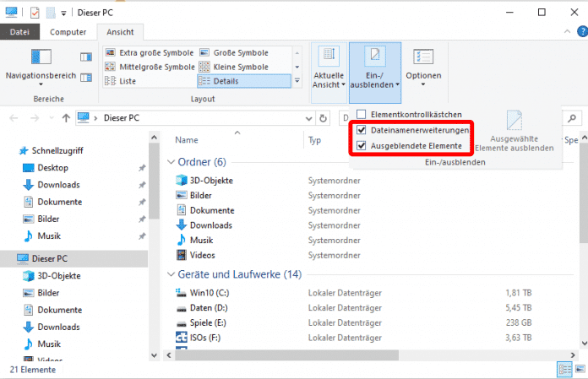The height and width of the screenshot is (379, 588).
Task: Go forward with the right arrow
Action: pos(35,118)
